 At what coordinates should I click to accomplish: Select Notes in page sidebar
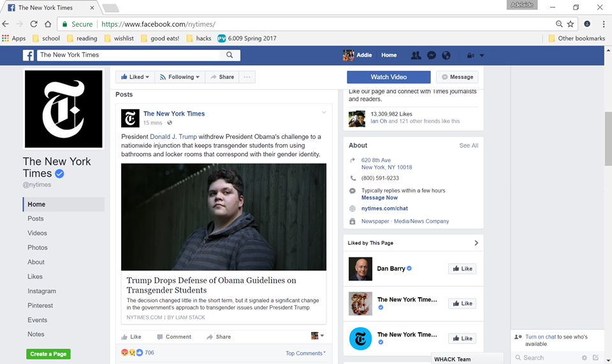(x=36, y=334)
